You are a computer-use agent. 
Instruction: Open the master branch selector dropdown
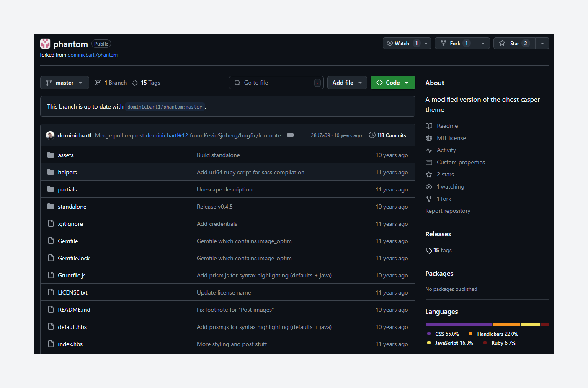[x=64, y=83]
